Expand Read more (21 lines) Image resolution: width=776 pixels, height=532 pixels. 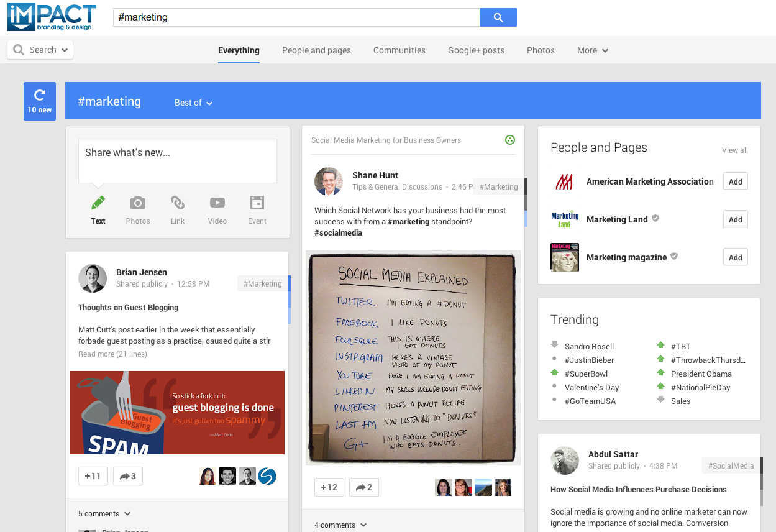112,354
